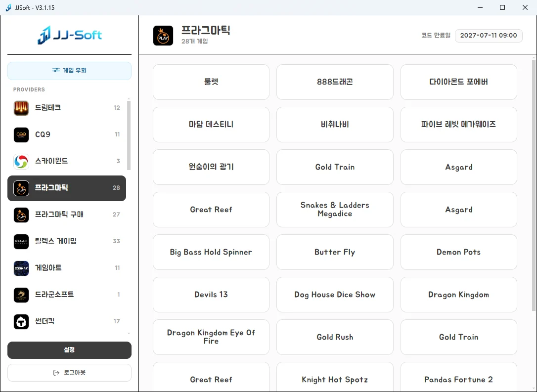Click the 드림테크 provider icon
The height and width of the screenshot is (392, 537).
pyautogui.click(x=21, y=108)
